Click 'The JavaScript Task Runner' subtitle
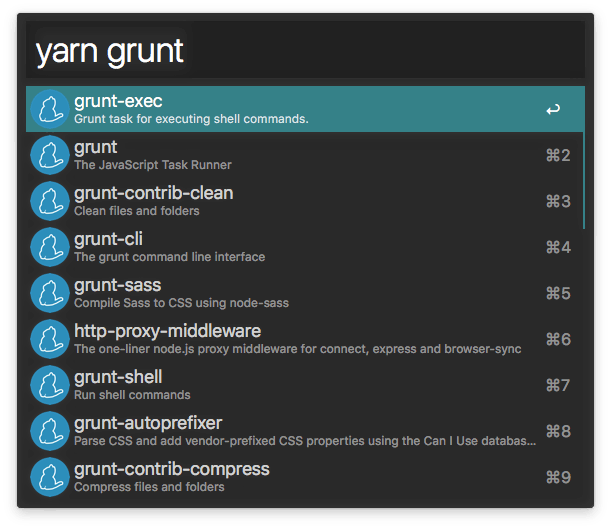The height and width of the screenshot is (529, 611). click(153, 165)
